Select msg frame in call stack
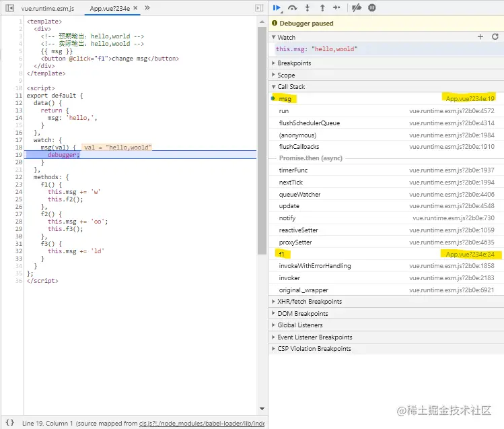 pos(386,99)
